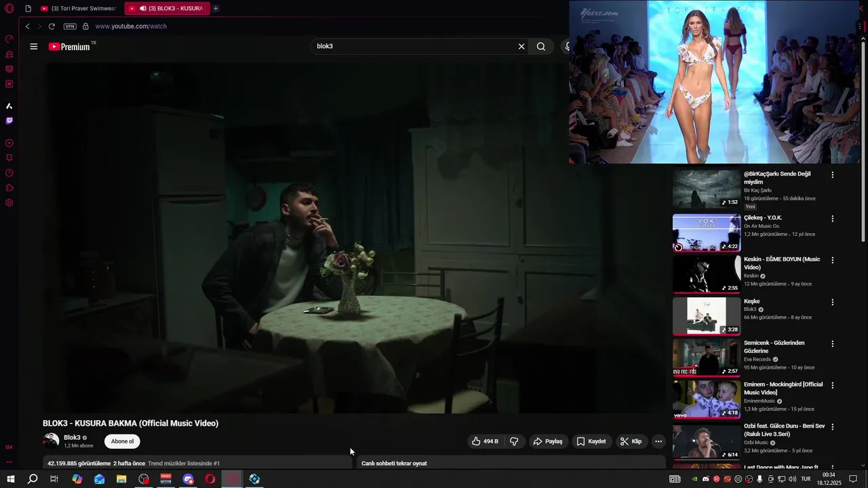Open the YouTube hamburger guide menu

34,46
